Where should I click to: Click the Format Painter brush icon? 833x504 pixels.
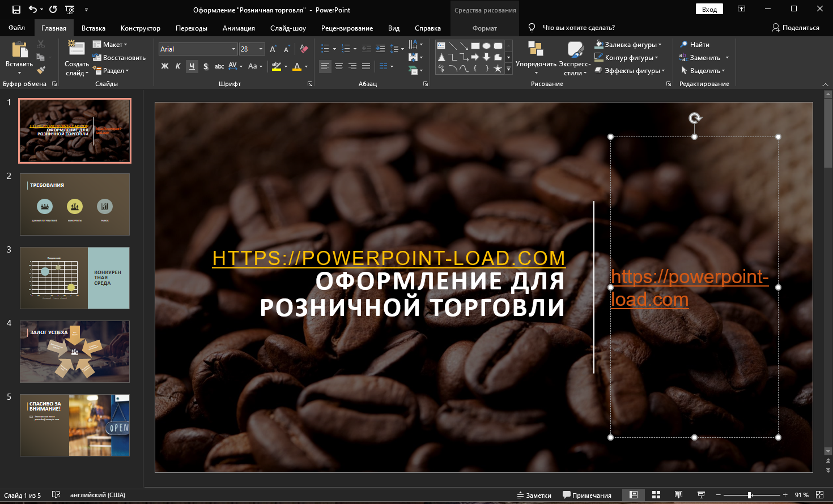point(41,70)
